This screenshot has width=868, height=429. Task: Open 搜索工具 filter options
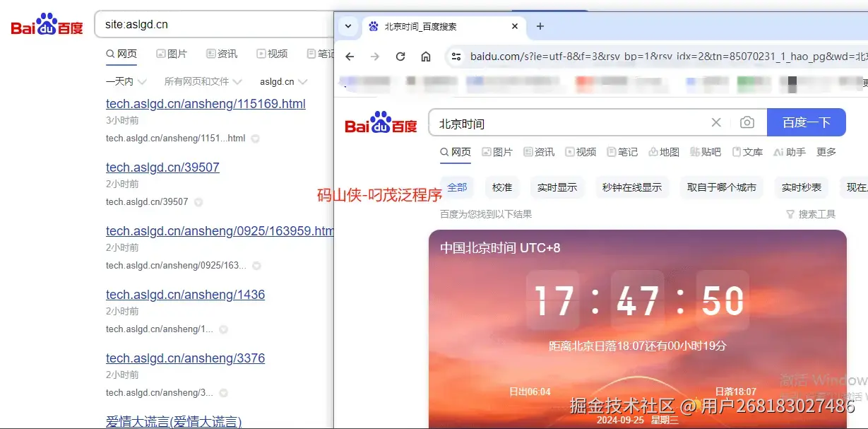[811, 214]
